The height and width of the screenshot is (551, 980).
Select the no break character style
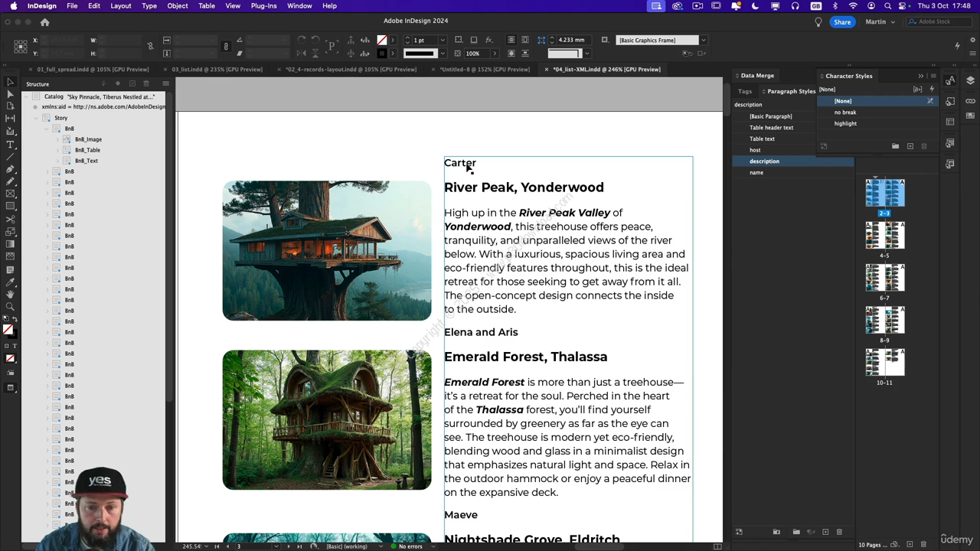click(845, 112)
